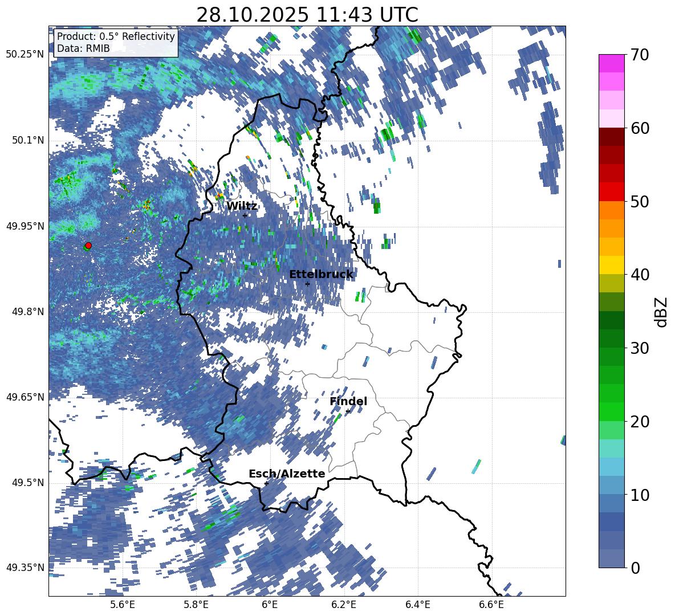Click the 6.4°E longitude label
This screenshot has width=675, height=616.
click(417, 605)
